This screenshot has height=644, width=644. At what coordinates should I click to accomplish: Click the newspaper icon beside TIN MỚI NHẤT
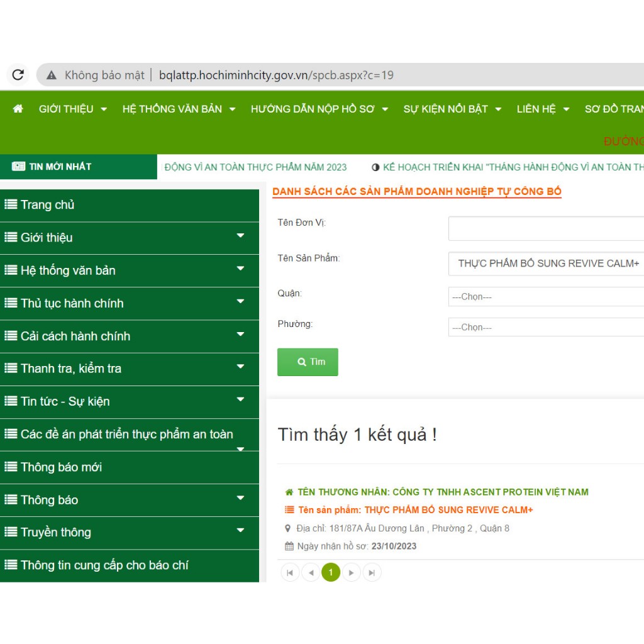(18, 166)
